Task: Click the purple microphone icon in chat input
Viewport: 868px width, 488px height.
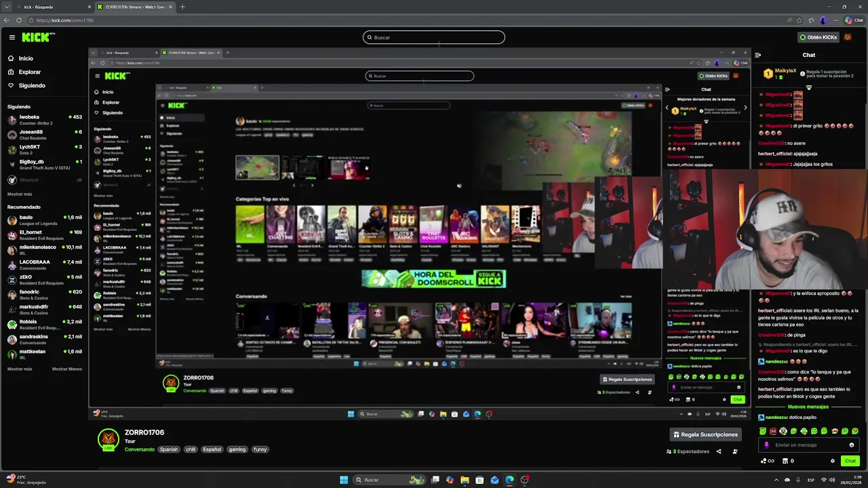Action: tap(767, 445)
